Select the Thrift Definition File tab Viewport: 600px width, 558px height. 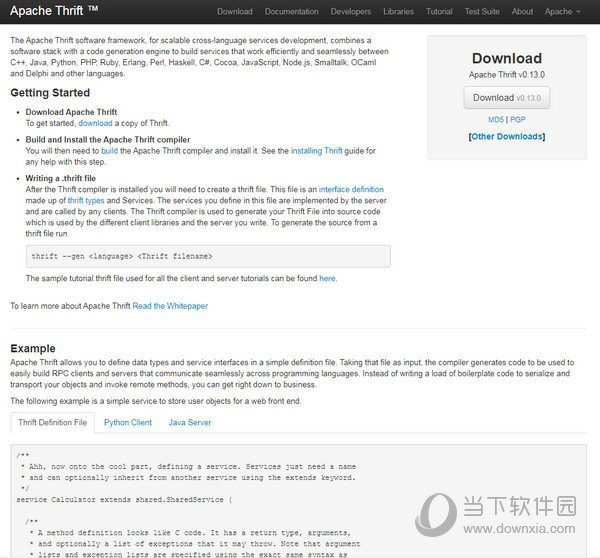click(x=53, y=423)
